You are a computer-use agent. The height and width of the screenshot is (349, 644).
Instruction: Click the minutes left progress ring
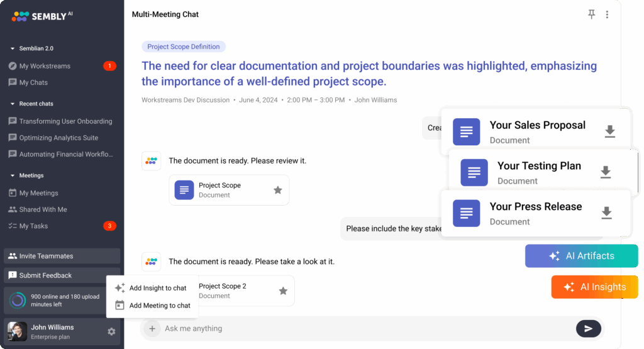[x=17, y=301]
